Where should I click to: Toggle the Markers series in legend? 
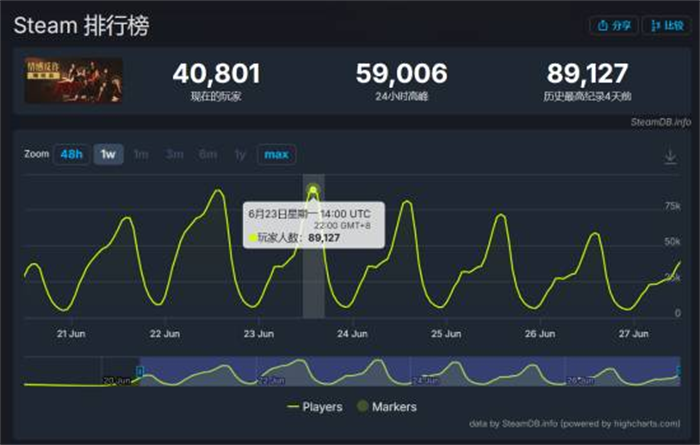tap(387, 407)
